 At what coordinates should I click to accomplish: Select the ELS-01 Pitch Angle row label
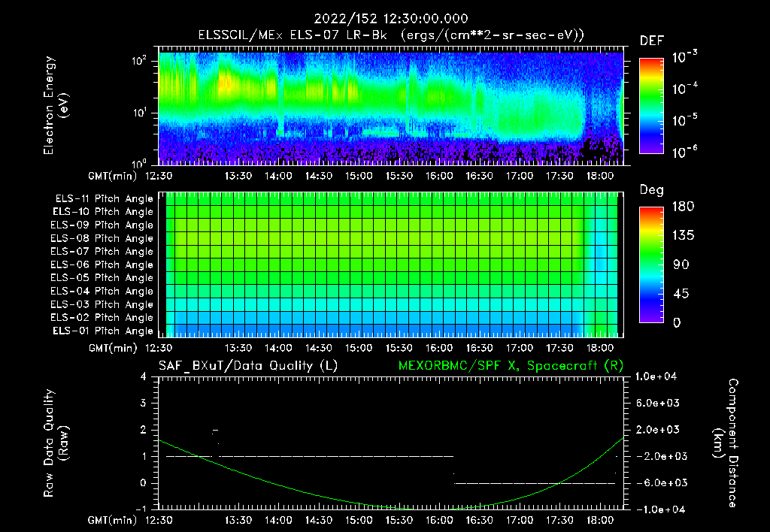pos(103,331)
